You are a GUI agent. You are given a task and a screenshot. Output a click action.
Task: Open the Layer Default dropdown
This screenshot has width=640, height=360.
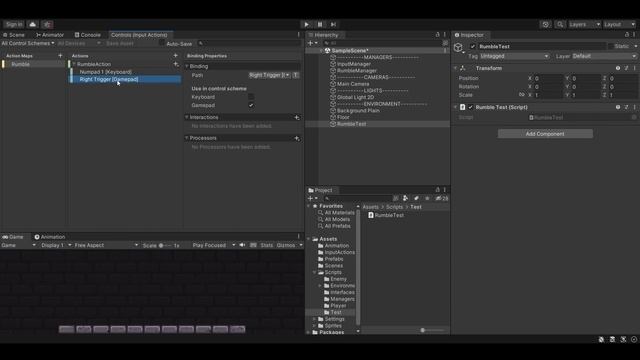pos(604,56)
